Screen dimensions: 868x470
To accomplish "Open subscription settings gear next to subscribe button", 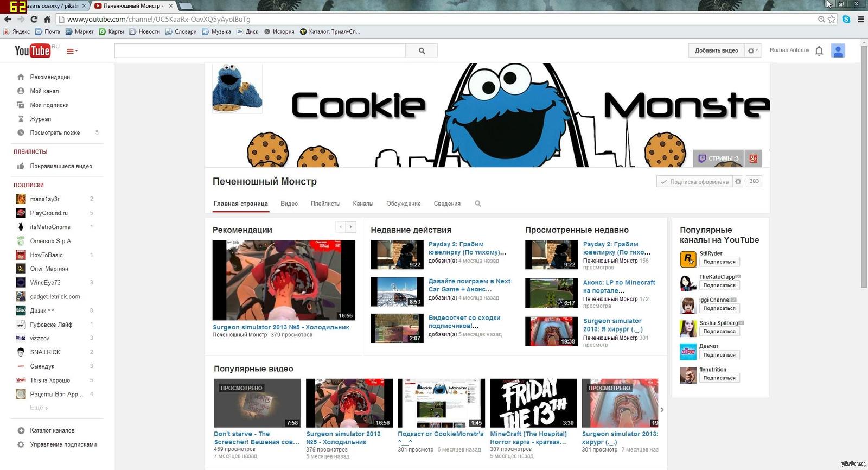I will pos(738,182).
